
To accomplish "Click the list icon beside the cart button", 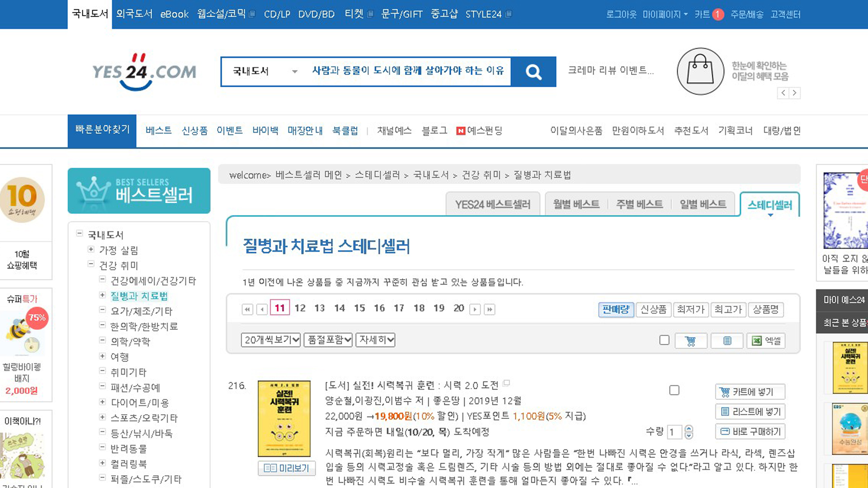I will tap(727, 341).
